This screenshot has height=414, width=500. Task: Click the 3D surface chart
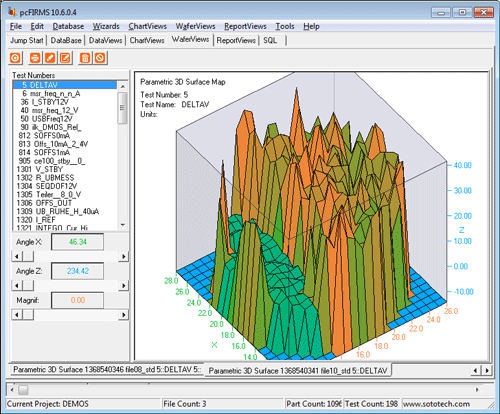(x=311, y=215)
